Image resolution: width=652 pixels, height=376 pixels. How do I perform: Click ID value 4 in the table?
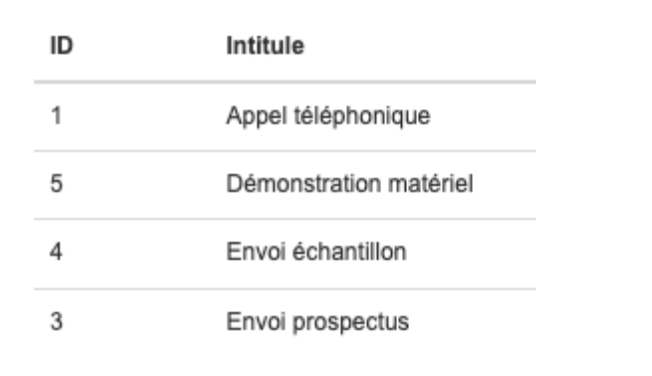tap(56, 252)
